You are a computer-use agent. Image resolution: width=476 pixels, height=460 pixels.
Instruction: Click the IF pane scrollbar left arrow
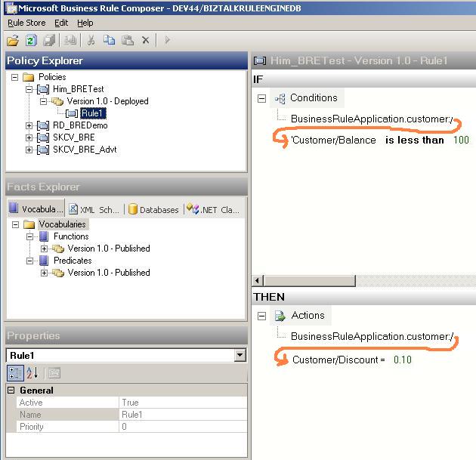click(258, 281)
